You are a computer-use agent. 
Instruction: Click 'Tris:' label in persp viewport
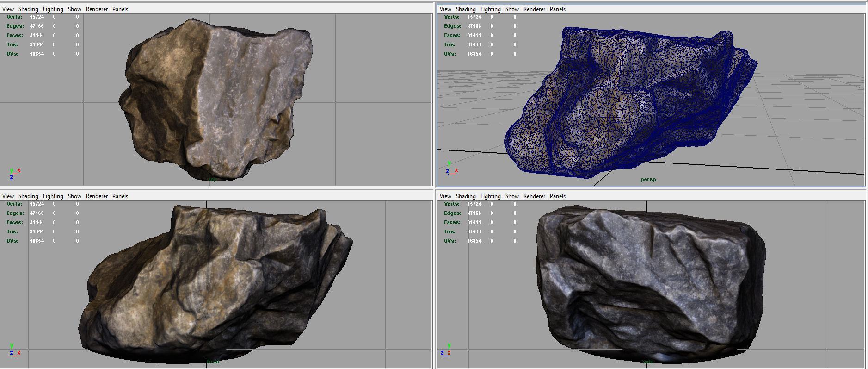(450, 44)
